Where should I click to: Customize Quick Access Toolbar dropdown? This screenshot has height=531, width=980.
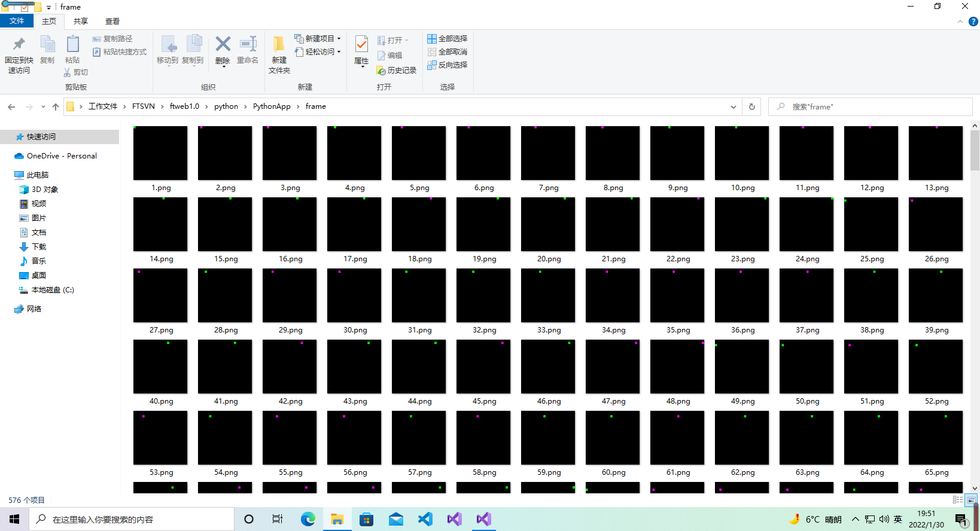tap(49, 8)
